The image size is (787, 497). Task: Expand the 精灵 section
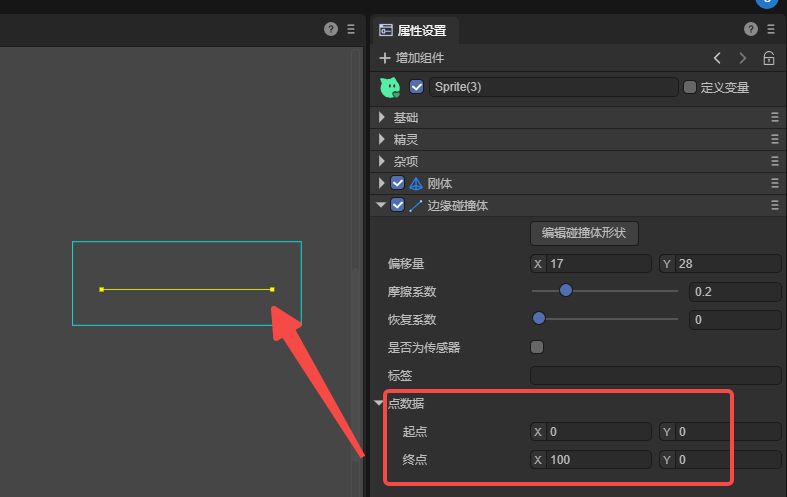tap(381, 139)
